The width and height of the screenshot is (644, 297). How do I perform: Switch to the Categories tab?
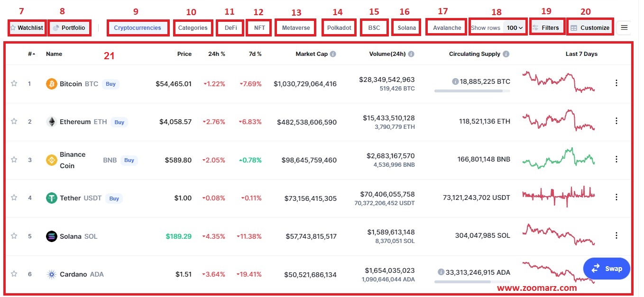(x=193, y=28)
